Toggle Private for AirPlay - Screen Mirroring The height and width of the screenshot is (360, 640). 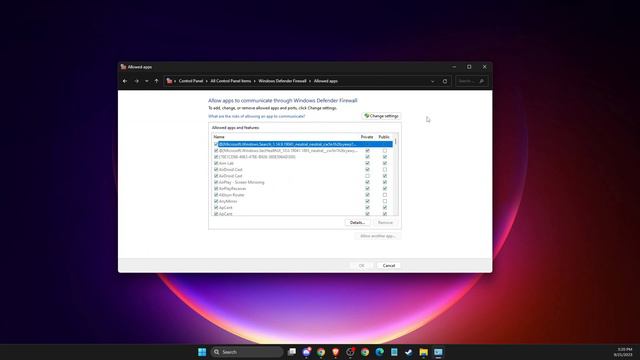pyautogui.click(x=367, y=182)
